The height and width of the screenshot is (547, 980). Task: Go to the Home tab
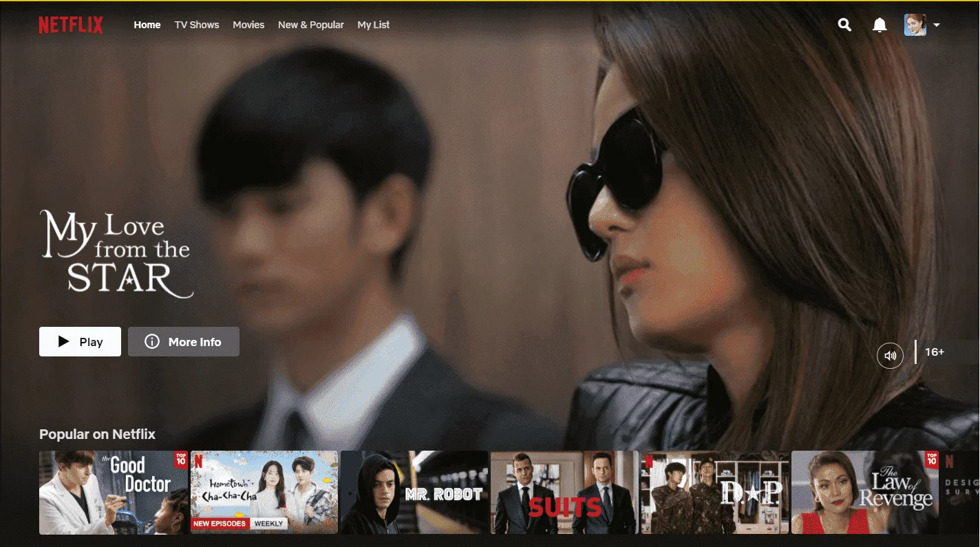pos(147,25)
